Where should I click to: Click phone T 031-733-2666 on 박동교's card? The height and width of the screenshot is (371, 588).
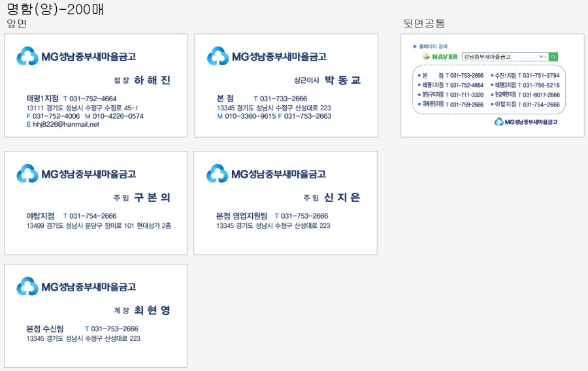click(x=280, y=99)
